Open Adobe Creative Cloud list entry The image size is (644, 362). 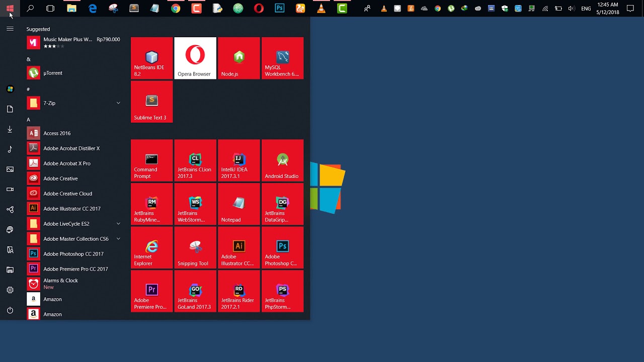click(x=74, y=194)
